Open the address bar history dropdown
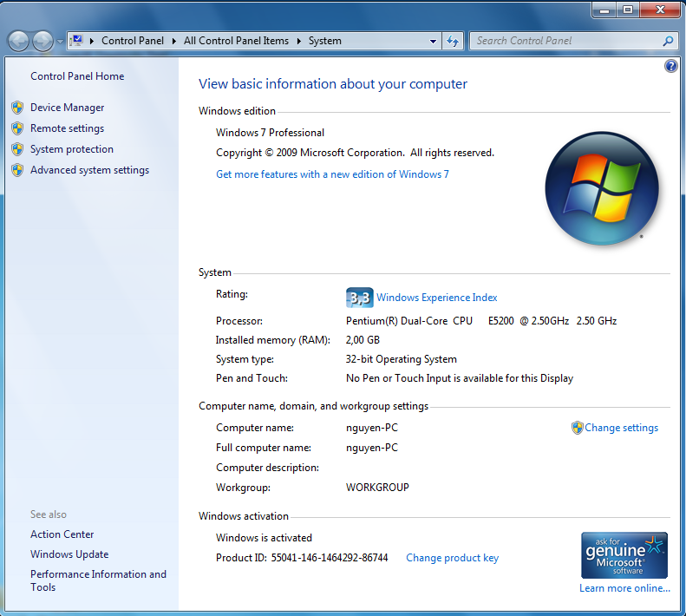Screen dimensions: 686x616 (434, 41)
